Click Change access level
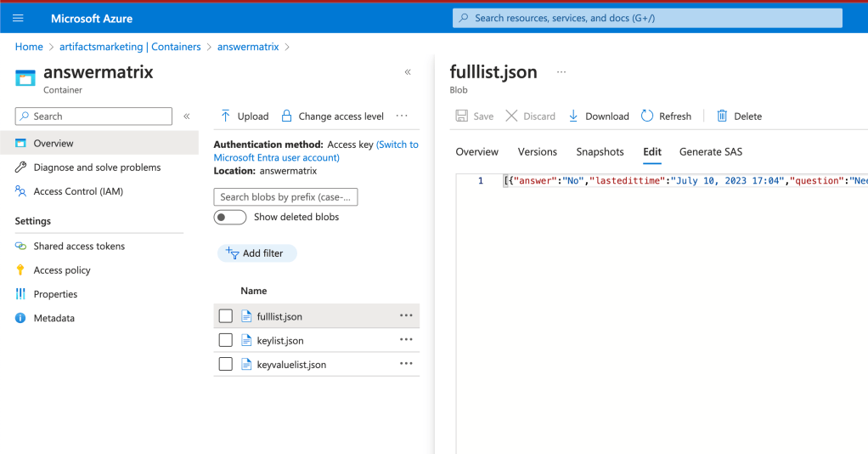Viewport: 868px width, 454px height. [x=332, y=116]
